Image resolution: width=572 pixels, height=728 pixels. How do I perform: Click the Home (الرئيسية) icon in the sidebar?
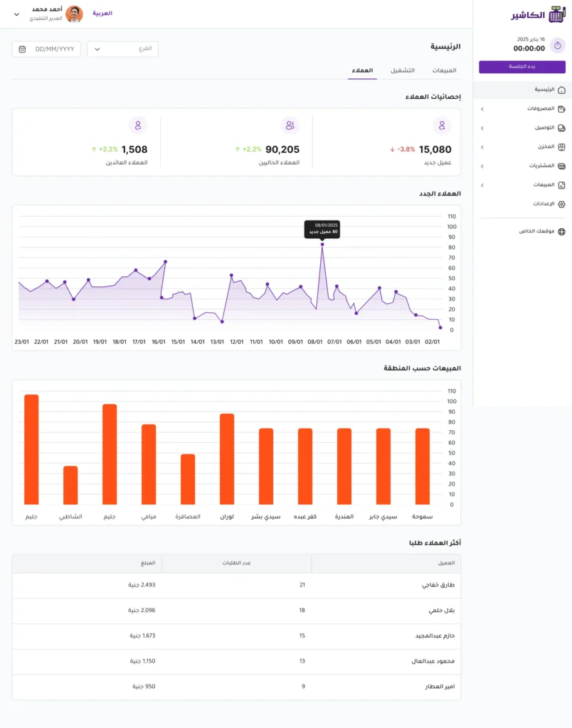pos(561,90)
